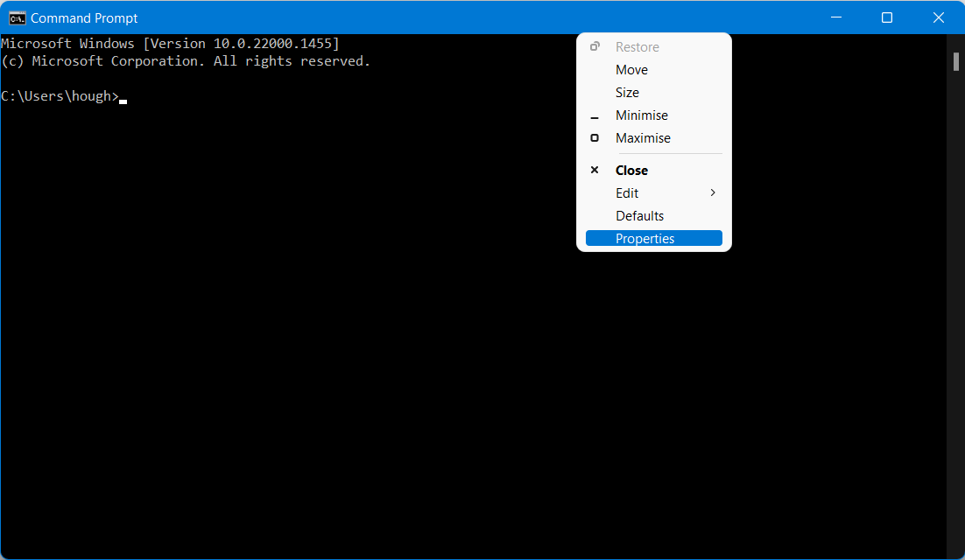The width and height of the screenshot is (965, 560).
Task: Open the Edit submenu via its chevron arrow
Action: (712, 192)
